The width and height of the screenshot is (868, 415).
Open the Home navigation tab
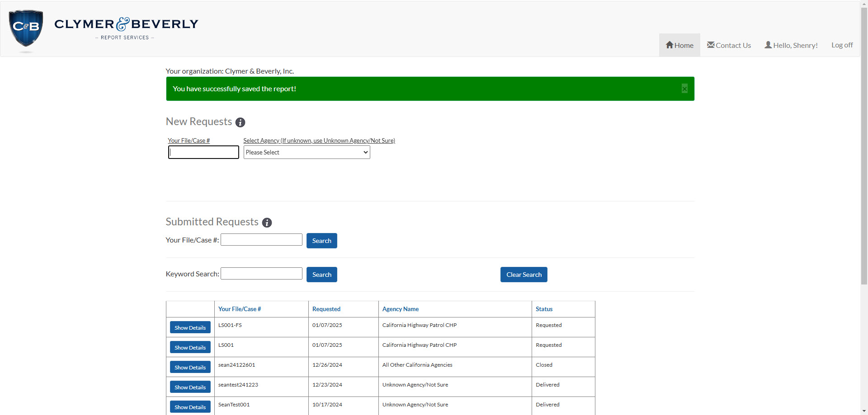pos(679,45)
